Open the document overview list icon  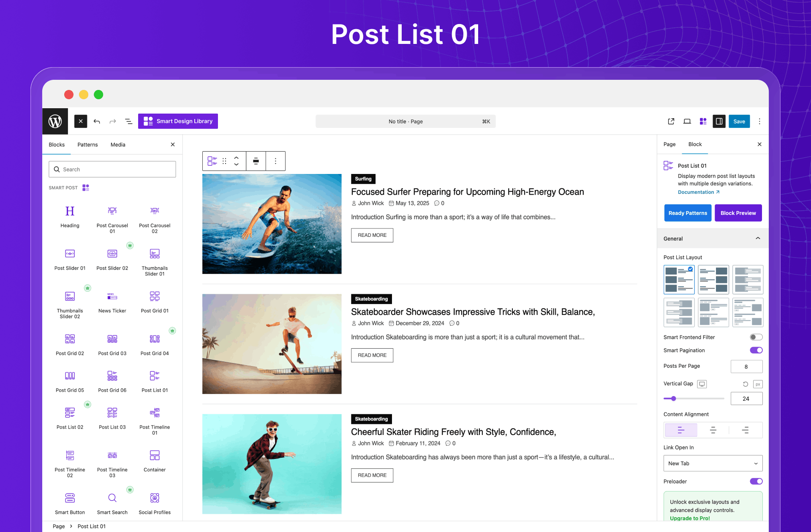(129, 122)
